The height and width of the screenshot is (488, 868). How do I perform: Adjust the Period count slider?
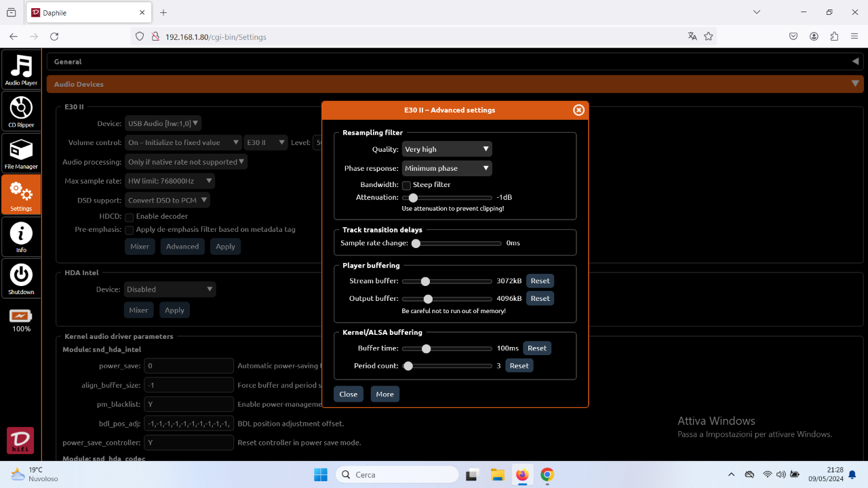pos(447,366)
